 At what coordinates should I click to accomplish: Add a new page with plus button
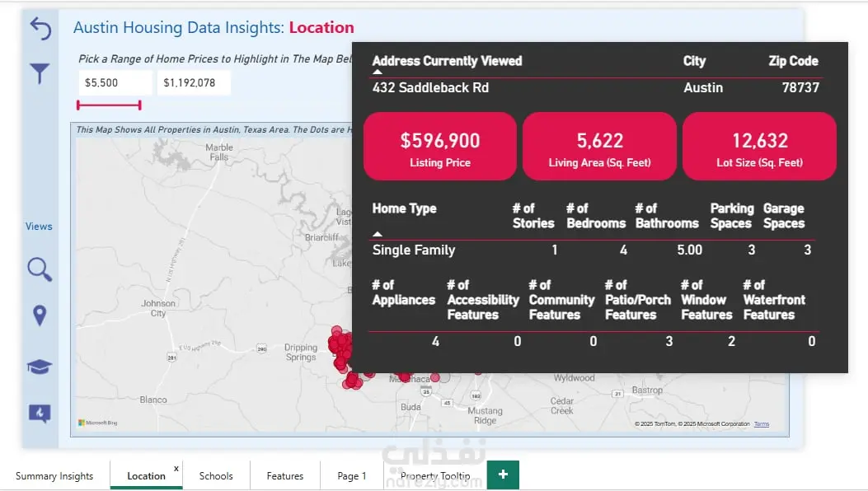503,475
